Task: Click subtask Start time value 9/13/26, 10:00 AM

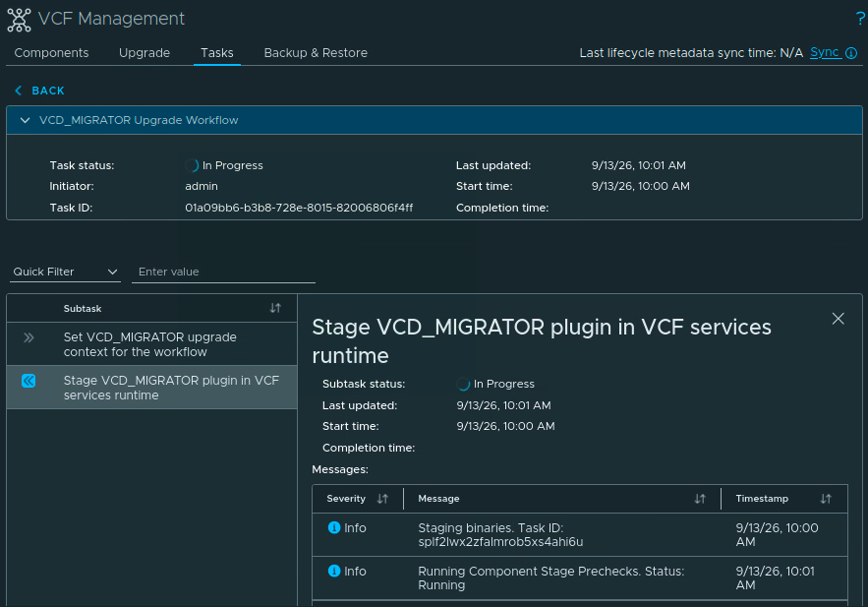Action: click(x=505, y=426)
